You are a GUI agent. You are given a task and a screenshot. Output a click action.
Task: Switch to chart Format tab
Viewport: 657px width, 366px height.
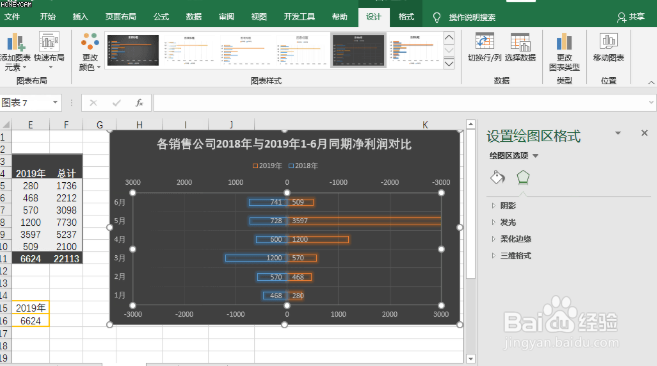[x=406, y=17]
